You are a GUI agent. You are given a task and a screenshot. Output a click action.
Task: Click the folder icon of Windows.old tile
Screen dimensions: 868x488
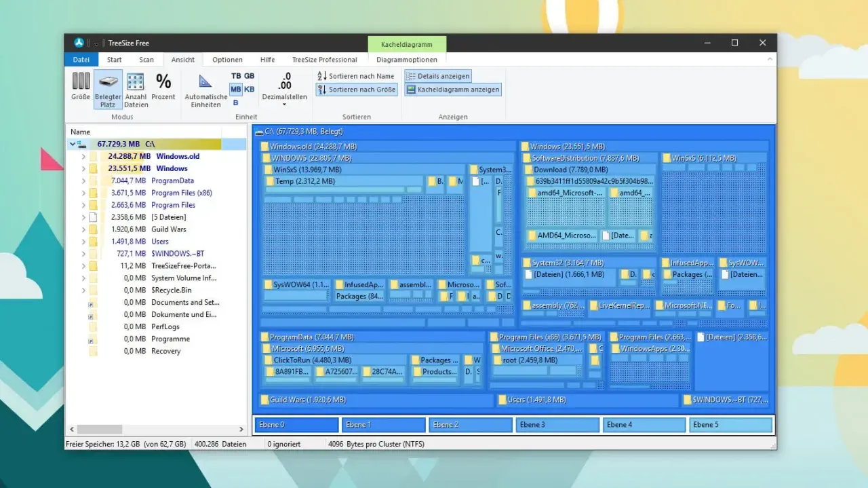point(265,147)
